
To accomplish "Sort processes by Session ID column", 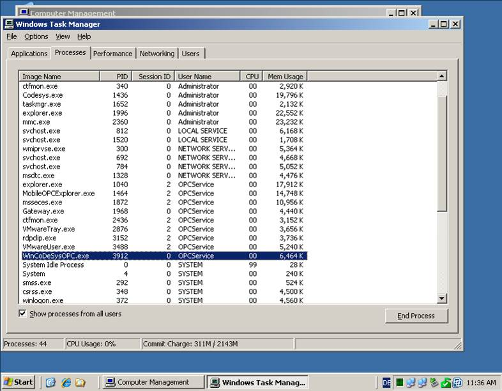I will click(153, 76).
